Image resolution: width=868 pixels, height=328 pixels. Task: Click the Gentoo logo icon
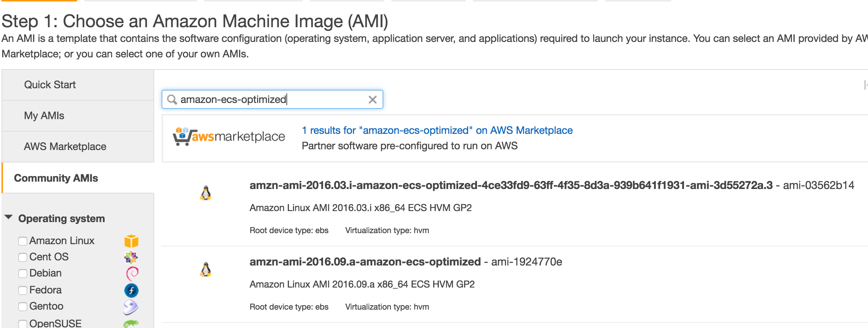pos(131,307)
